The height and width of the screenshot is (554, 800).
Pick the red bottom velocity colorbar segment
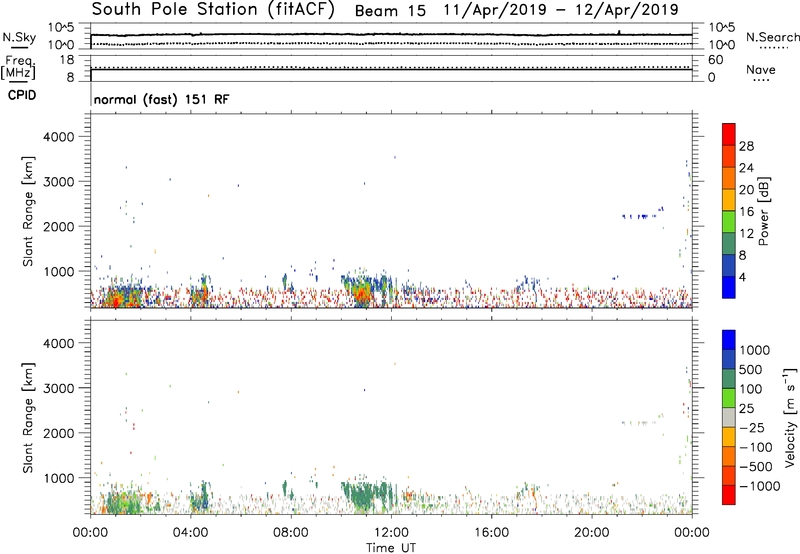click(x=729, y=495)
